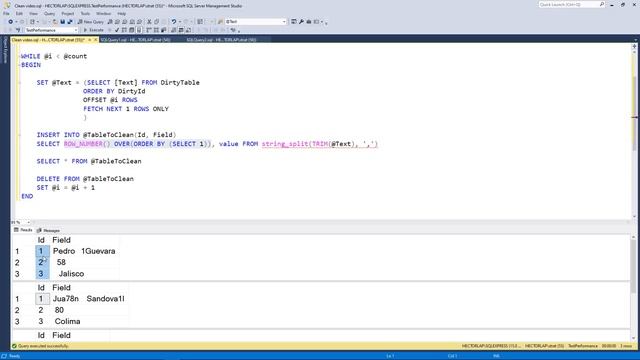The height and width of the screenshot is (360, 640).
Task: Open the Query menu
Action: [49, 13]
